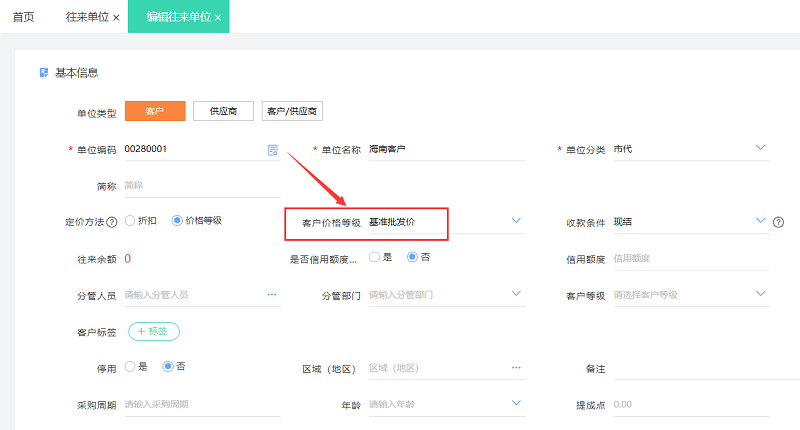The image size is (800, 430).
Task: Click the help icon next to 定价方法
Action: click(x=112, y=221)
